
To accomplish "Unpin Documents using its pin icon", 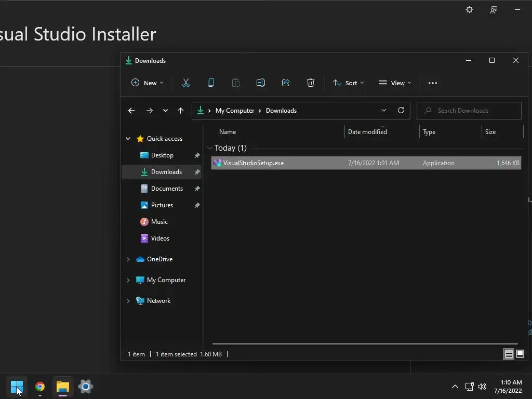I will [197, 189].
